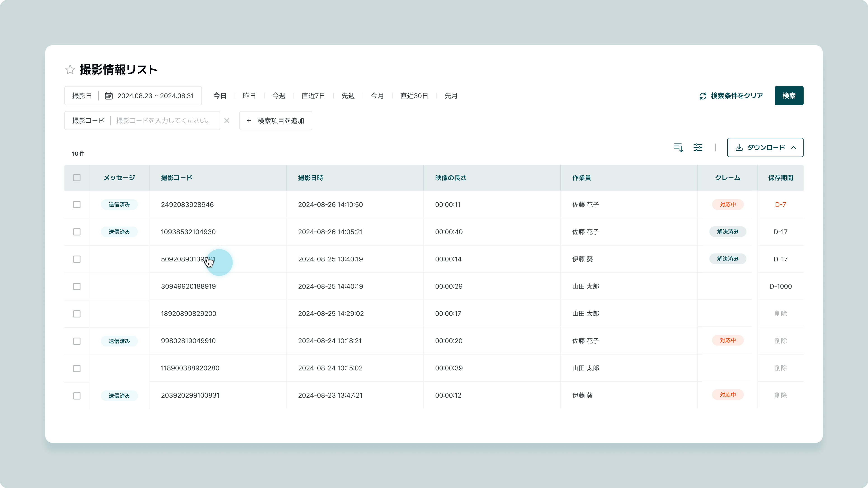Click the plus icon in 検索項目を追加

click(249, 121)
